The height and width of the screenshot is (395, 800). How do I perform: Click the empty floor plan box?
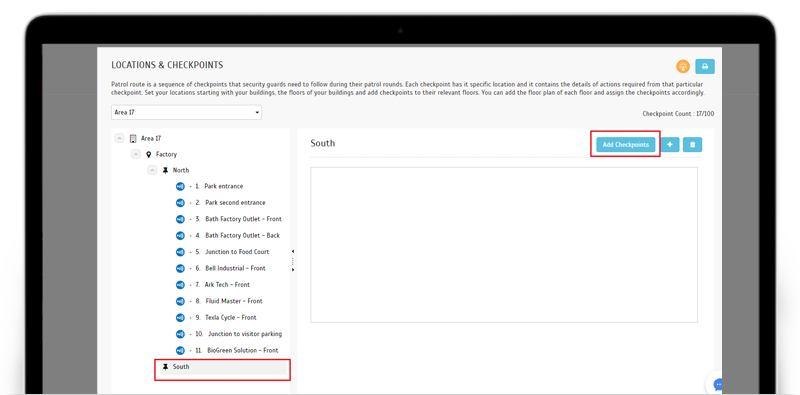tap(504, 244)
